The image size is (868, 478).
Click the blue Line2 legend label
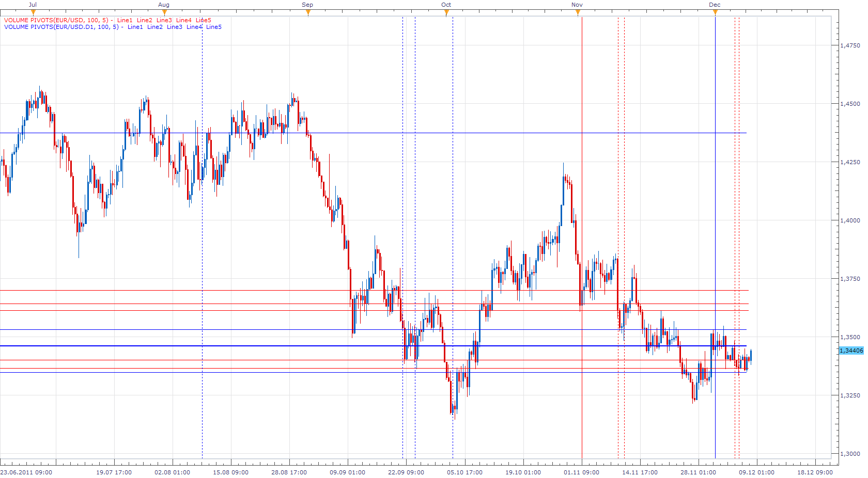(x=155, y=27)
